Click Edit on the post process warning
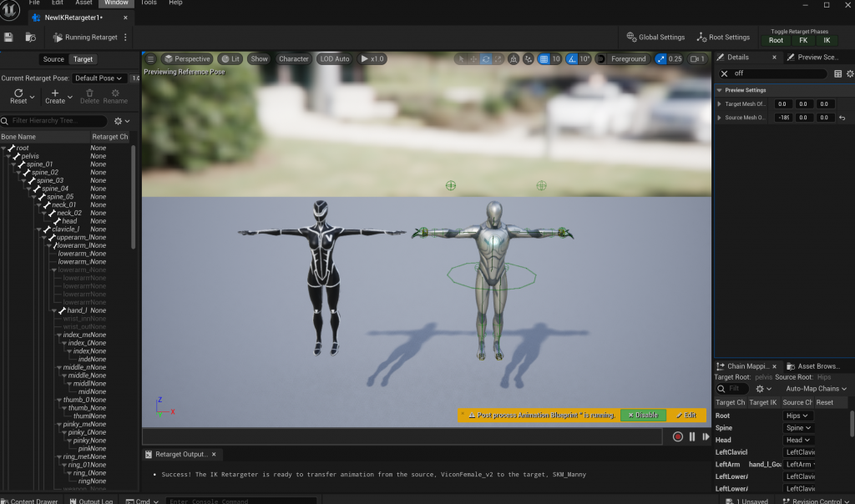 pos(686,416)
